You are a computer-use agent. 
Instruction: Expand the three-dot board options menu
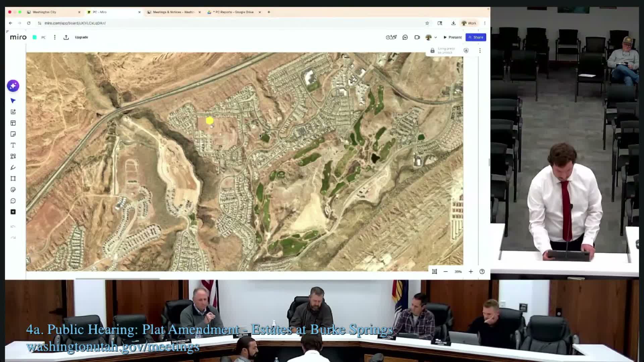coord(480,50)
